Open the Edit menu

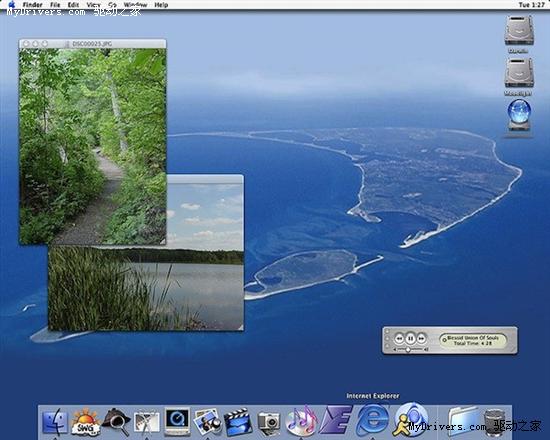(x=73, y=5)
